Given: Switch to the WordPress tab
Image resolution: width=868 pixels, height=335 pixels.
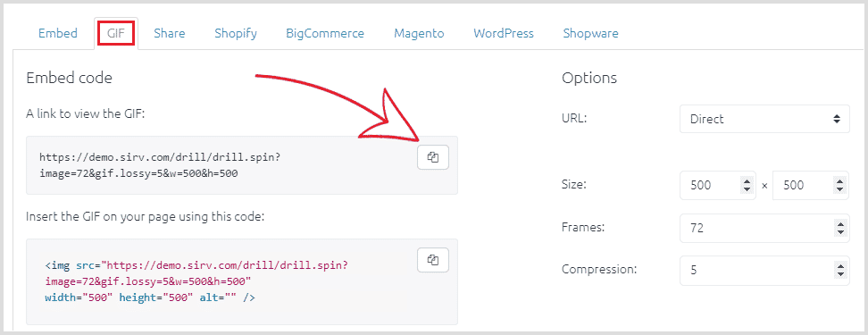Looking at the screenshot, I should click(504, 33).
